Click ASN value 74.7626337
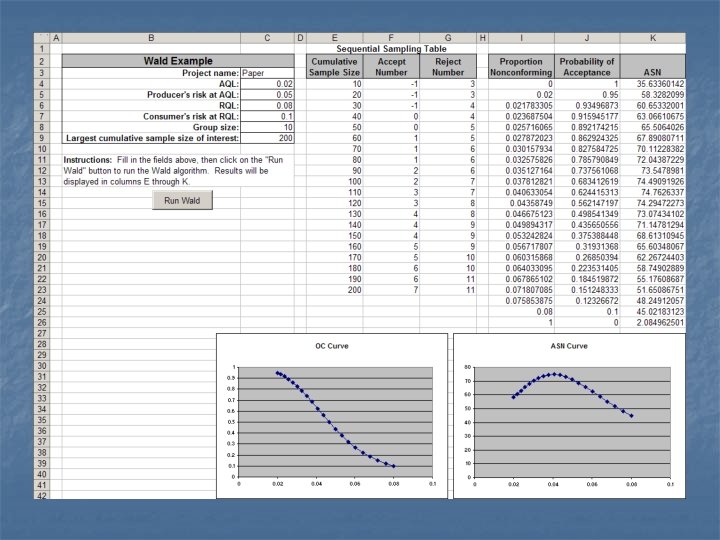The image size is (720, 540). pyautogui.click(x=652, y=192)
